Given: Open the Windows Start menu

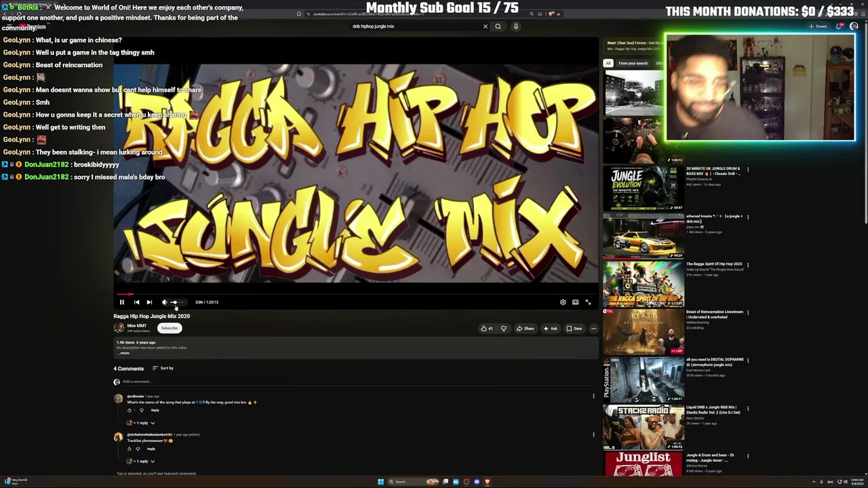Looking at the screenshot, I should [380, 482].
